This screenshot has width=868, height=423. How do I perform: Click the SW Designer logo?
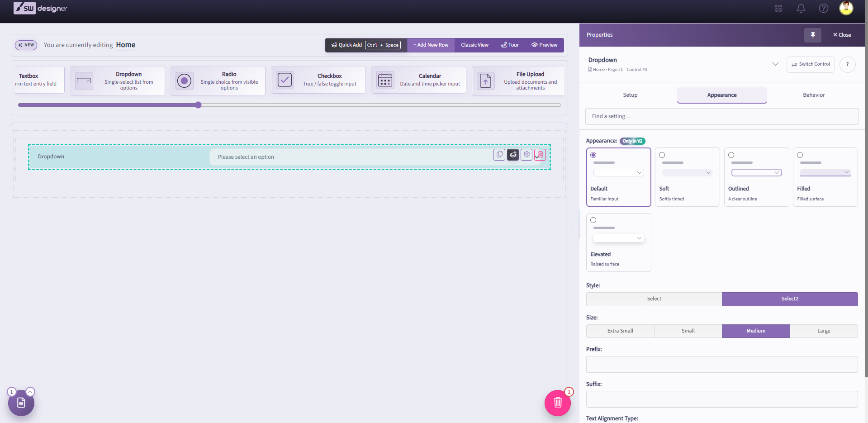point(41,8)
